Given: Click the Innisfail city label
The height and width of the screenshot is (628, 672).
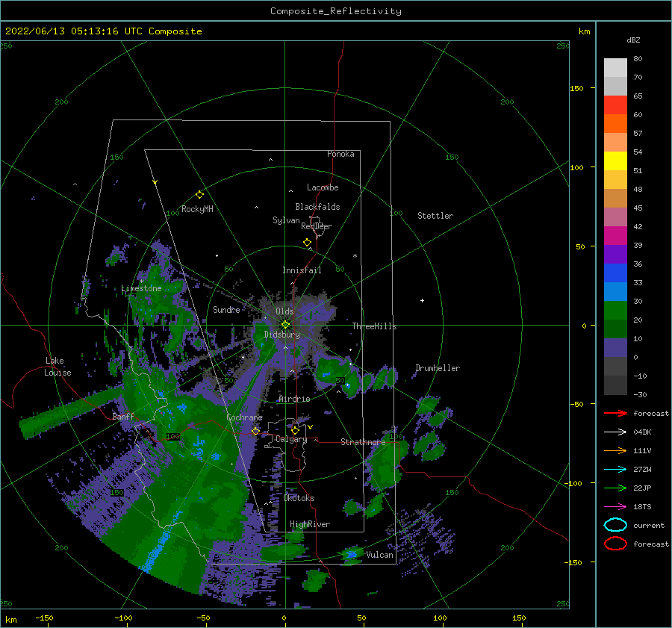Looking at the screenshot, I should (x=302, y=270).
